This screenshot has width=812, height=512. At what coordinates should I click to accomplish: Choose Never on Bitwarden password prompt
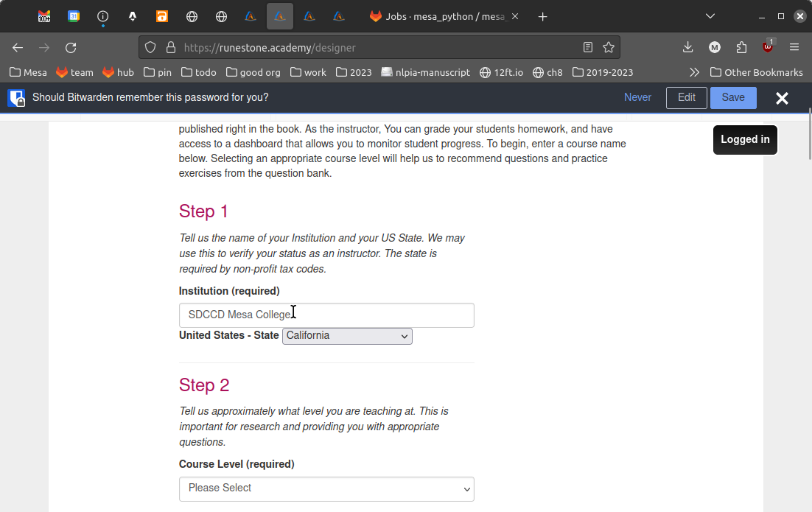click(x=637, y=98)
